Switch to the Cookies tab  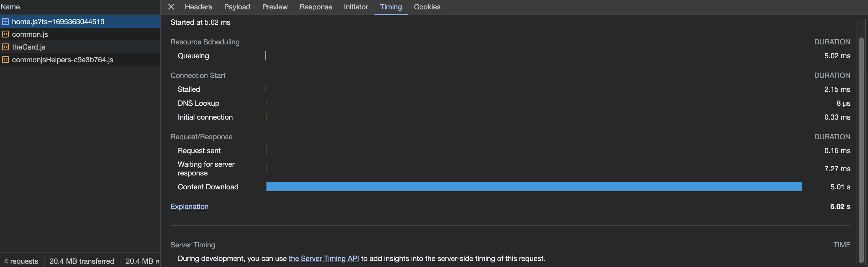tap(427, 7)
